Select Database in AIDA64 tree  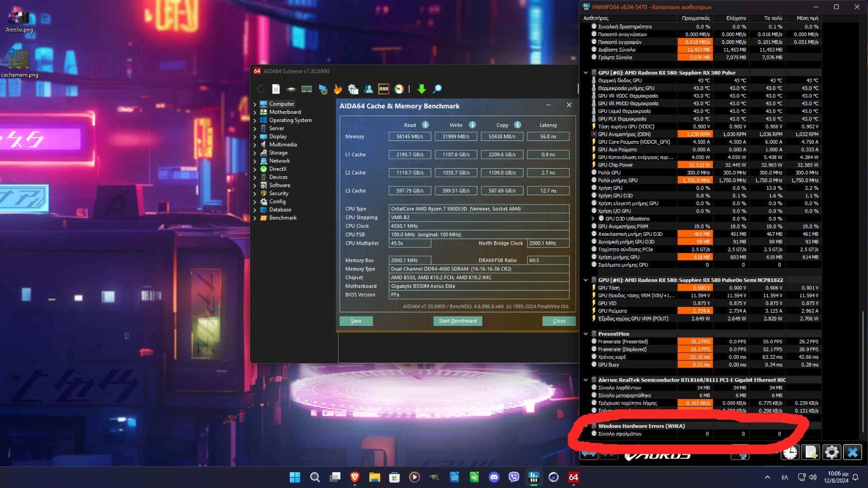click(x=280, y=210)
